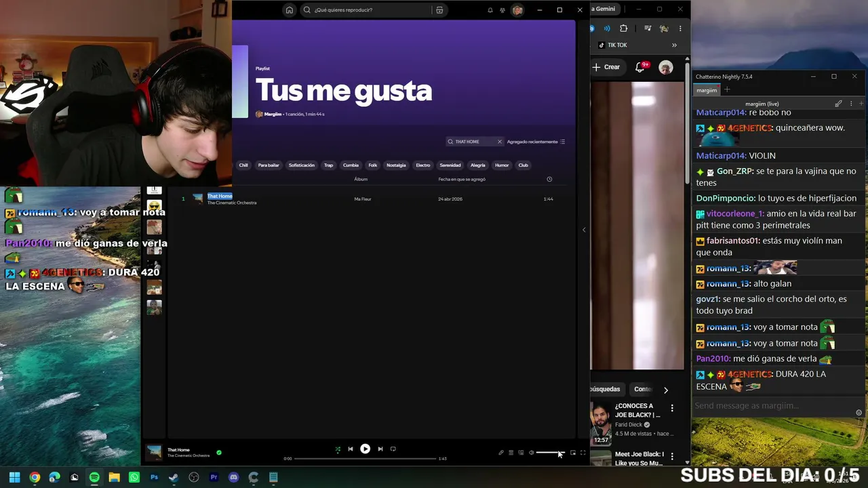Adjust the Spotify volume slider
The image size is (868, 488).
coord(550,453)
